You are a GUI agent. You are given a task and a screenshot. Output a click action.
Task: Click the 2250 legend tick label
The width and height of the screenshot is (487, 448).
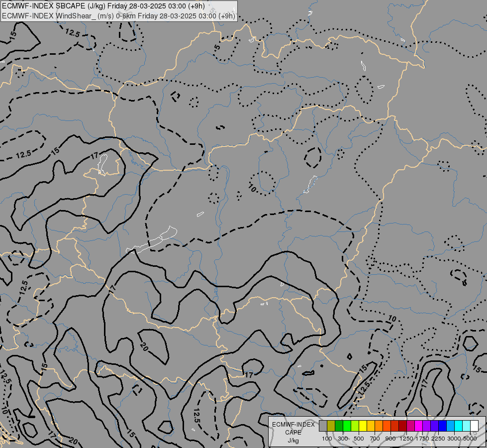point(438,439)
